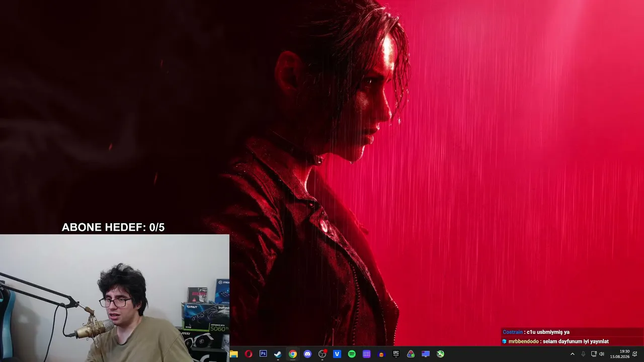Open the clock and calendar flyout
644x362 pixels.
pos(620,354)
